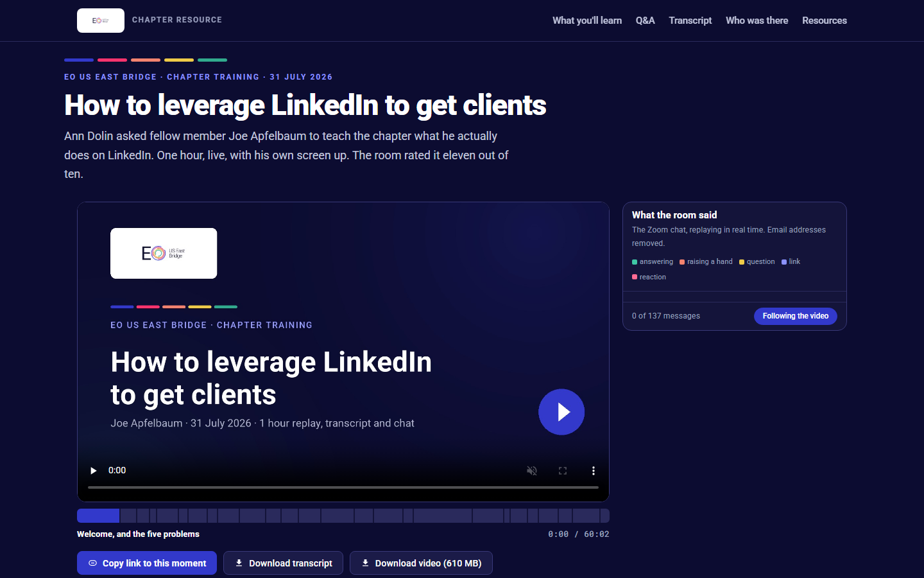Image resolution: width=924 pixels, height=578 pixels.
Task: Navigate to Who was there
Action: click(x=757, y=21)
